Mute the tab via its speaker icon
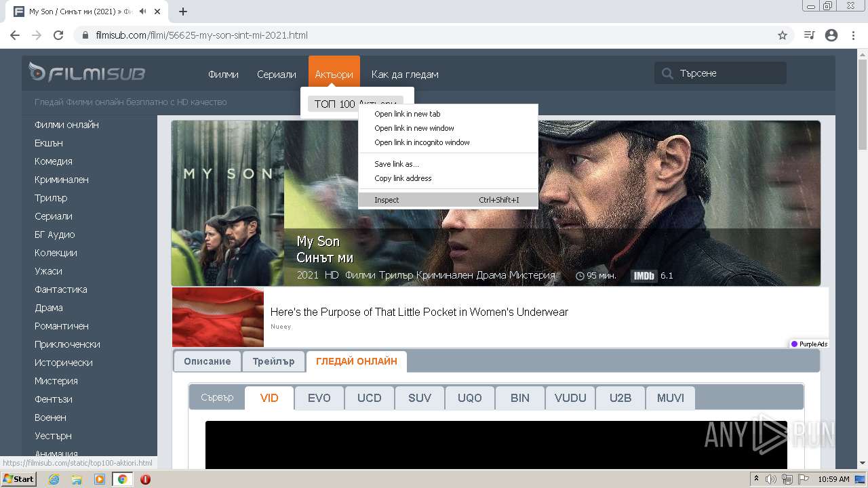 point(143,12)
